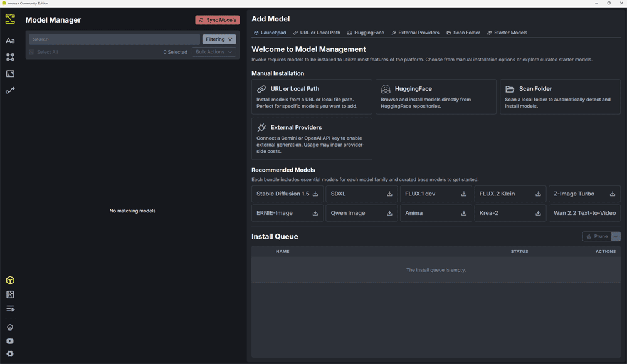Click the 'Add Model' title
This screenshot has height=364, width=627.
click(x=271, y=19)
